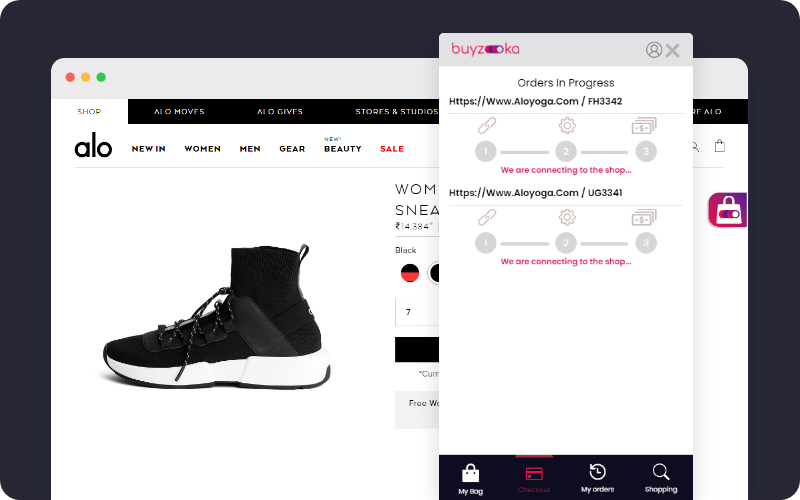Open the My Bag tab

[x=470, y=479]
